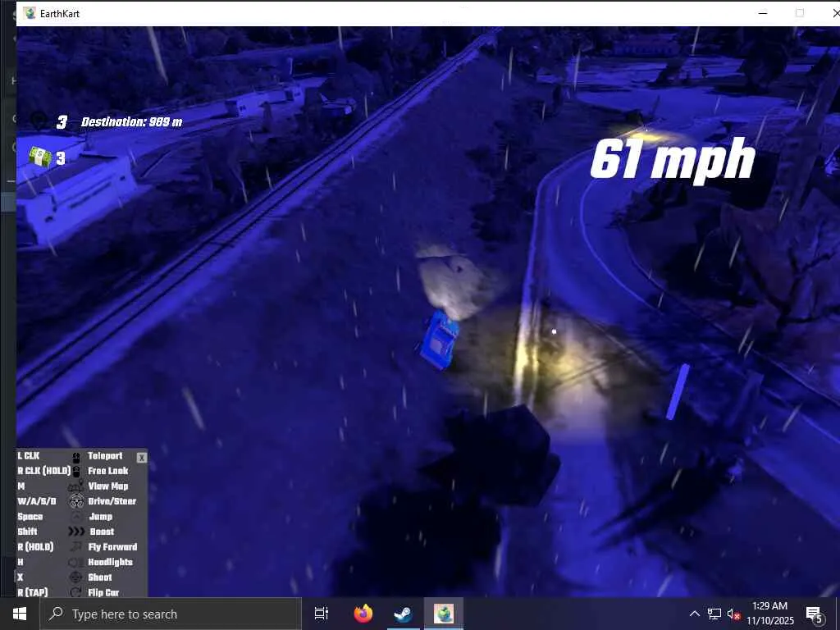The width and height of the screenshot is (840, 630).
Task: Click the View Map icon
Action: [x=76, y=486]
